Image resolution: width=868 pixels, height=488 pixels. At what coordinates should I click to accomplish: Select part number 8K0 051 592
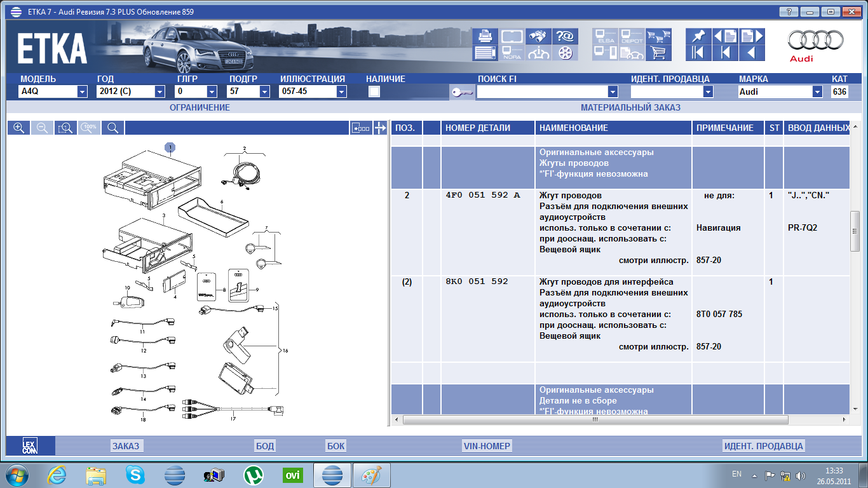[x=477, y=281]
